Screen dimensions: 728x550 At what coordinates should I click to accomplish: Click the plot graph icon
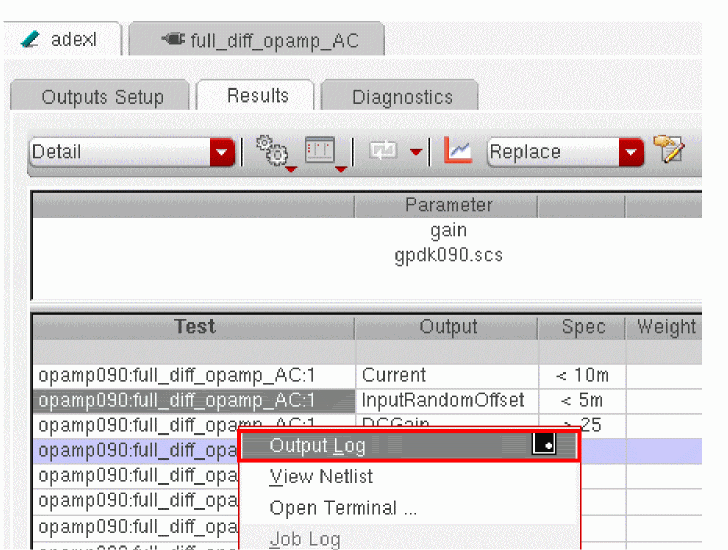pyautogui.click(x=458, y=150)
